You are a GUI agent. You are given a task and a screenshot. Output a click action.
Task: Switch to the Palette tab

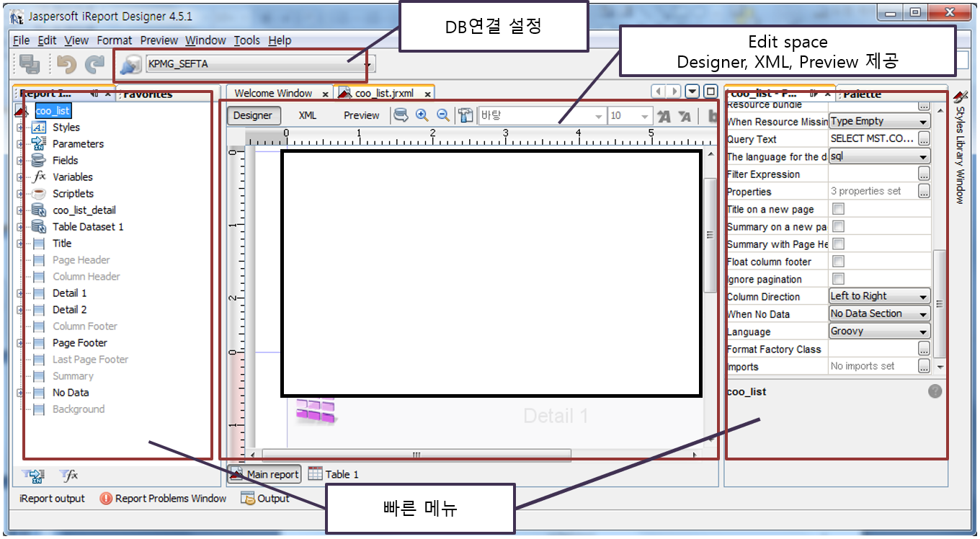click(863, 94)
